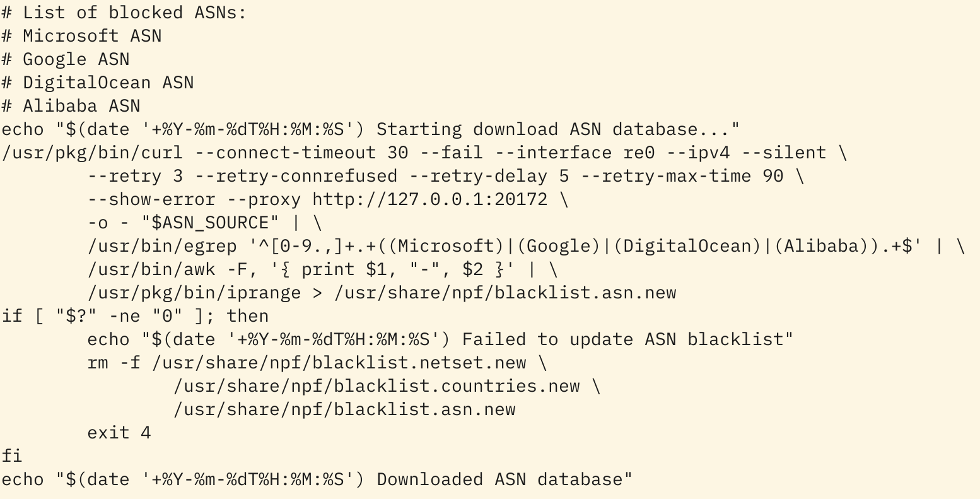Screen dimensions: 980x499
Task: Click the '# List of blocked ASNs:' comment
Action: tap(124, 13)
